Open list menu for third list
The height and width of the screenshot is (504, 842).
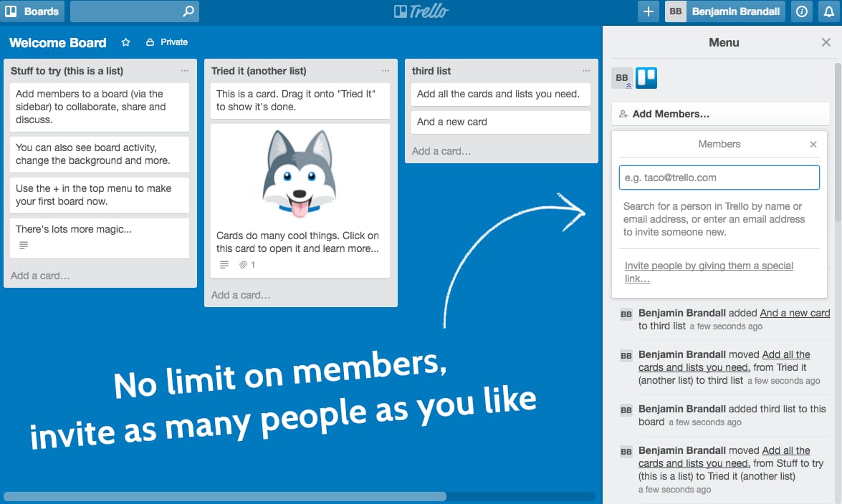586,71
